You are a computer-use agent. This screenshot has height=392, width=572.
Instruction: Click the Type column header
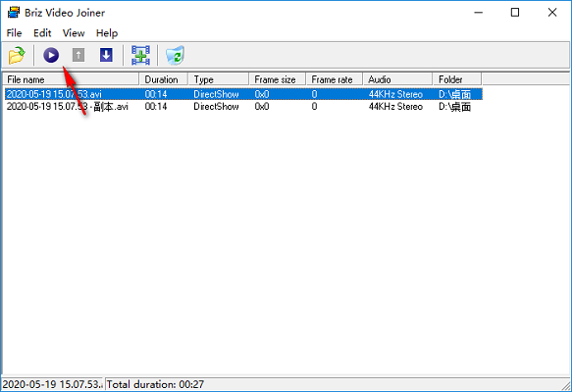[x=219, y=79]
